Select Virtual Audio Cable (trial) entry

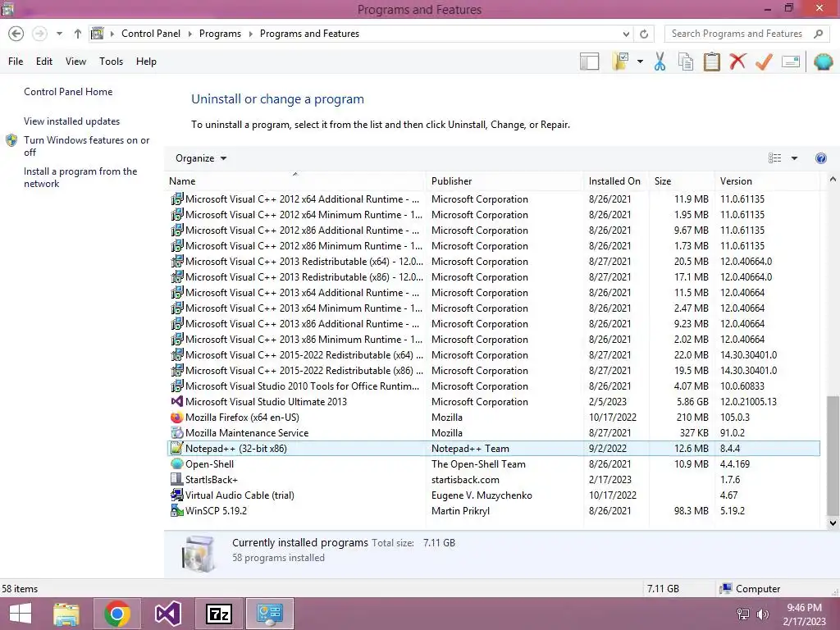493,495
